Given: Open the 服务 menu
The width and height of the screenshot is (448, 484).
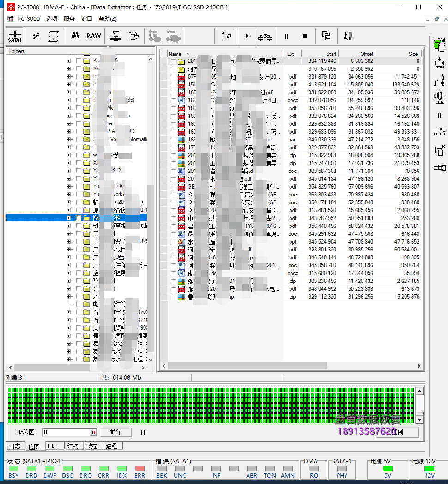Looking at the screenshot, I should [x=69, y=19].
